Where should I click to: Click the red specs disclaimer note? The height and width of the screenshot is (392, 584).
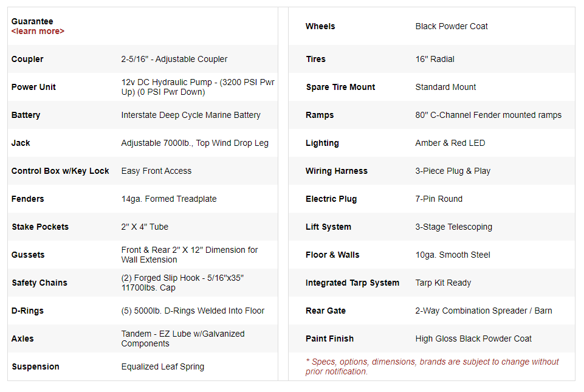tap(432, 366)
